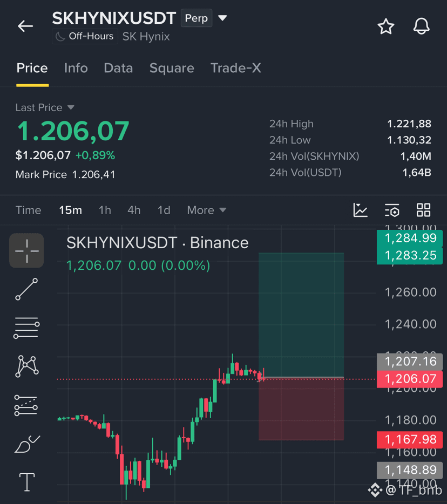The height and width of the screenshot is (504, 447).
Task: Tap the SKHYNIXUSDT · Binance chart title
Action: coord(158,243)
